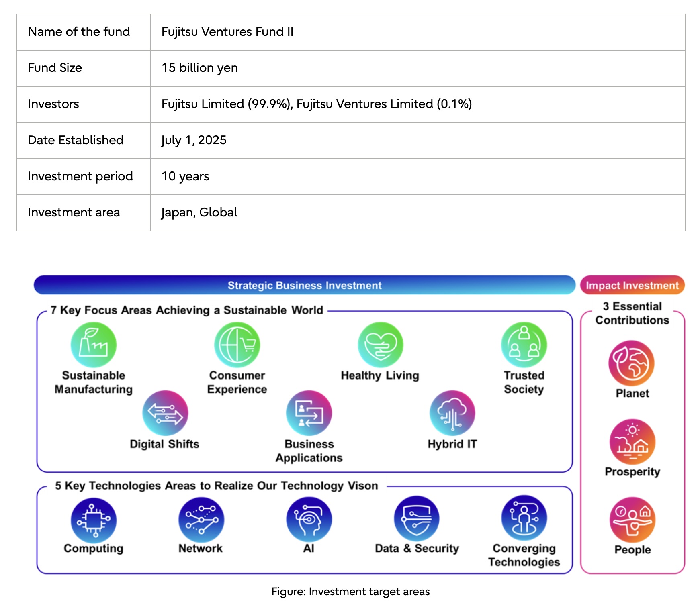The image size is (700, 604).
Task: Click the 'Digital Shifts' label text
Action: point(165,444)
